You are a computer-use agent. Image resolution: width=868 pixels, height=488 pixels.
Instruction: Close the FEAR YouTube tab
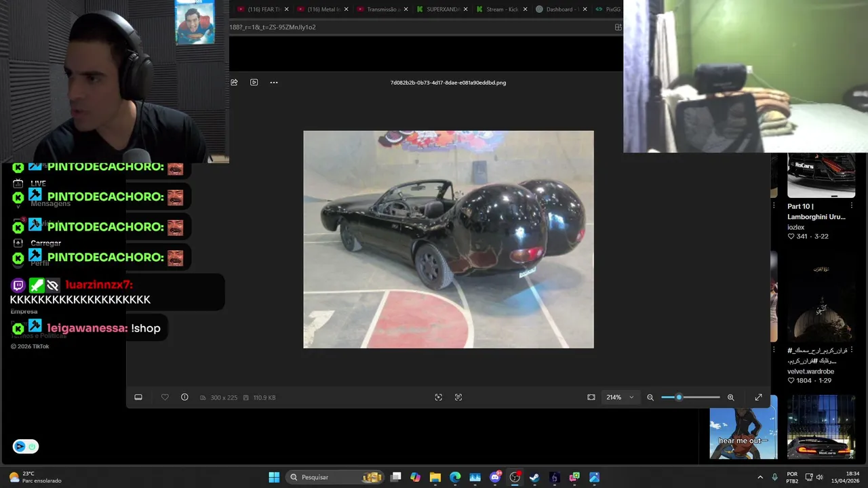tap(287, 9)
